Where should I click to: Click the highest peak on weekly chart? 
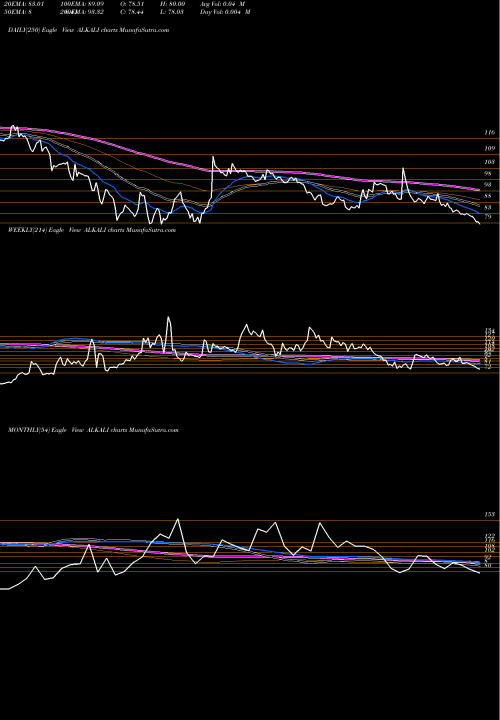pyautogui.click(x=169, y=317)
